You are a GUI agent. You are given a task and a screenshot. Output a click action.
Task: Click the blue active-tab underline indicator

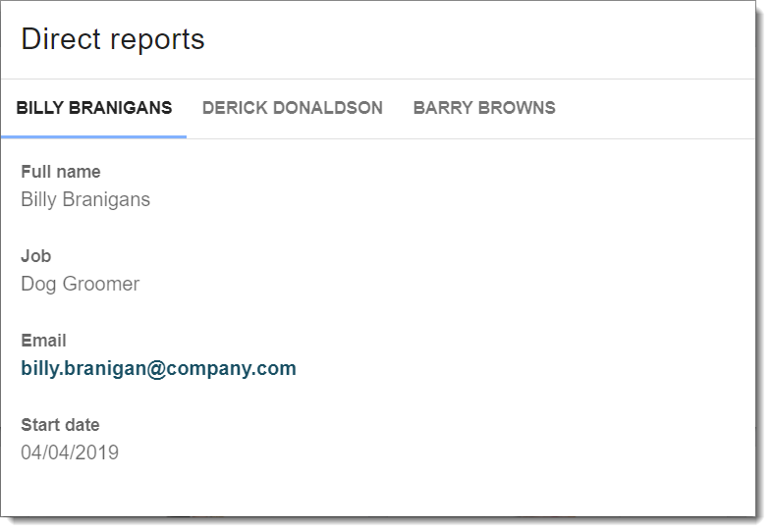94,136
